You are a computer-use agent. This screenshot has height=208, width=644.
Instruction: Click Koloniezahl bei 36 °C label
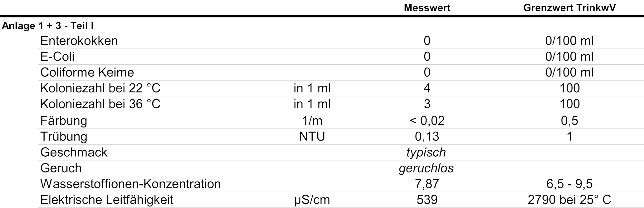click(100, 104)
